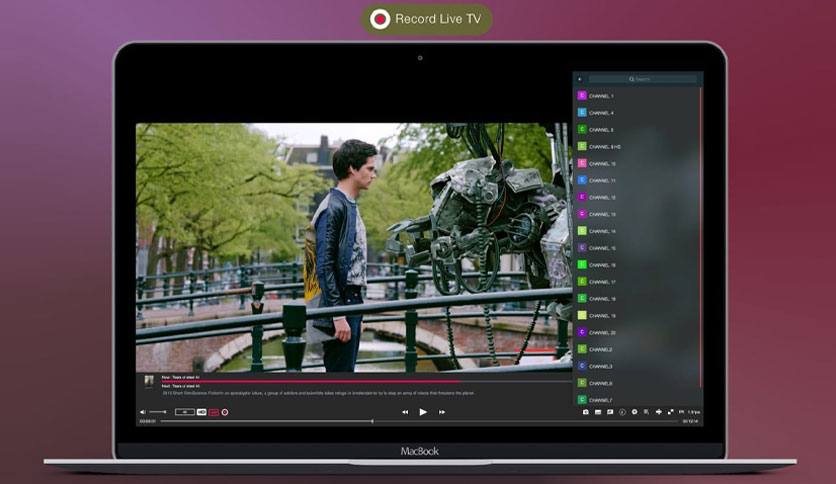Click the current program thumbnail
The image size is (836, 484).
point(149,381)
